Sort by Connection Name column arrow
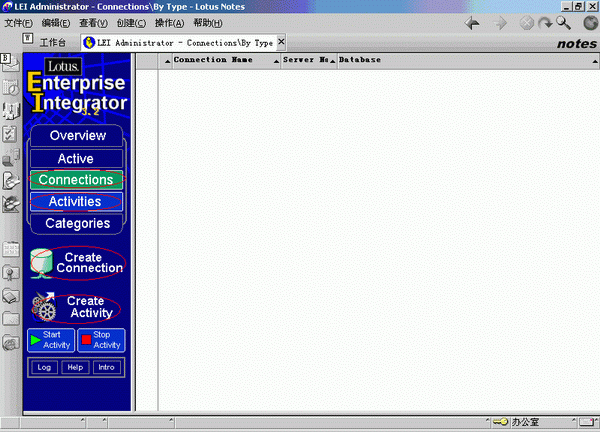 (276, 61)
